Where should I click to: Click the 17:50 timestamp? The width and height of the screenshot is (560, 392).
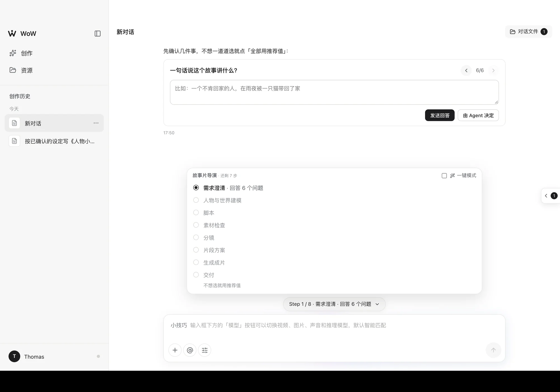[169, 133]
